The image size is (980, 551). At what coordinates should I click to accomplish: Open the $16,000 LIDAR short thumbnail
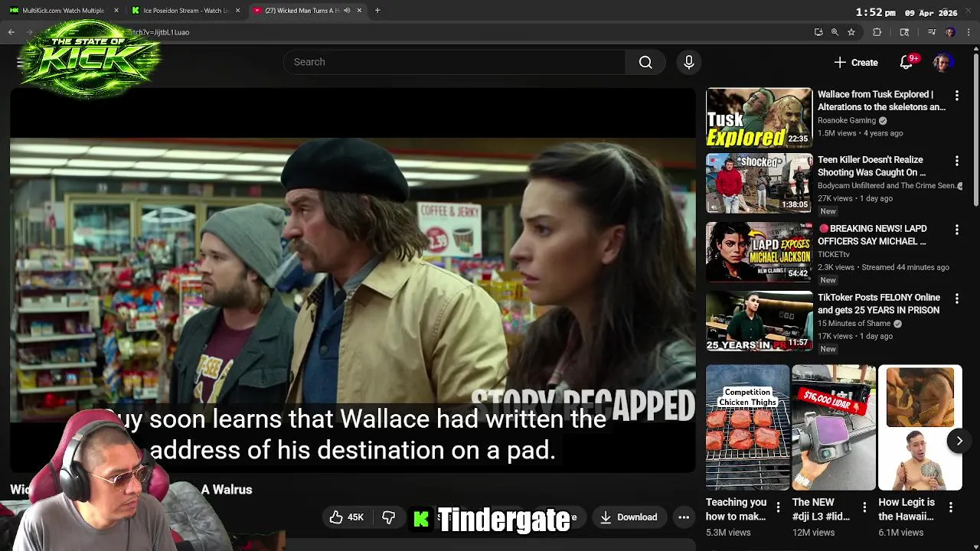(x=834, y=427)
